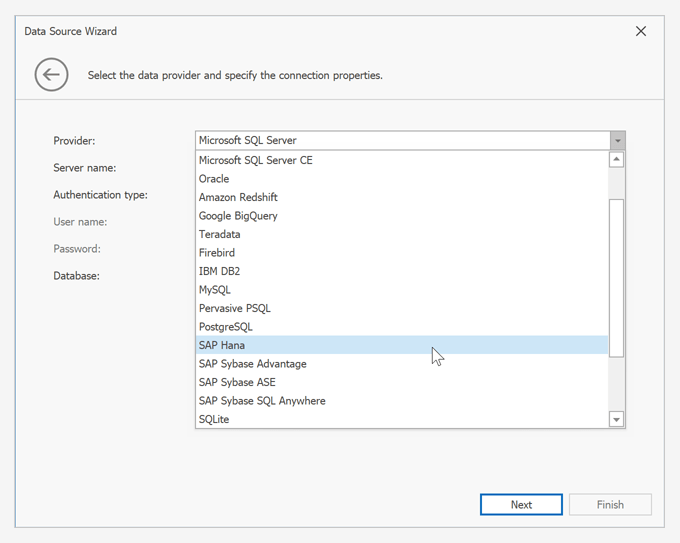Select SQLite at the list bottom
Screen dimensions: 680x543
(214, 419)
